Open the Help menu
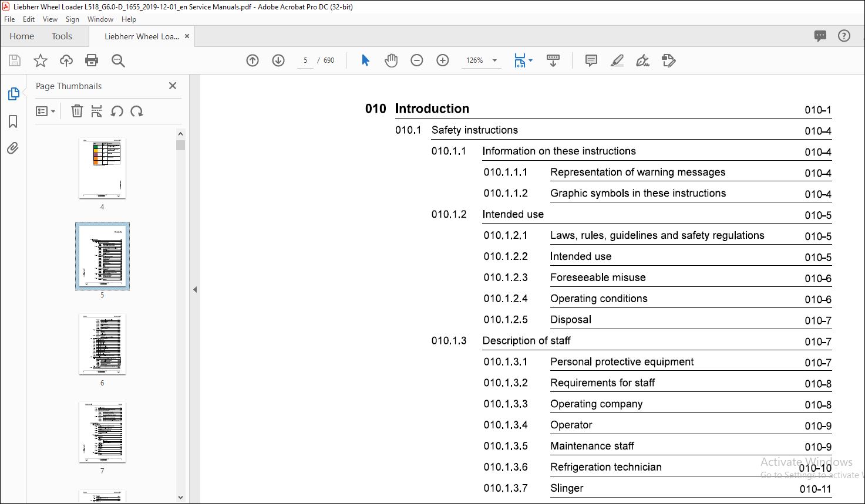 pos(129,19)
